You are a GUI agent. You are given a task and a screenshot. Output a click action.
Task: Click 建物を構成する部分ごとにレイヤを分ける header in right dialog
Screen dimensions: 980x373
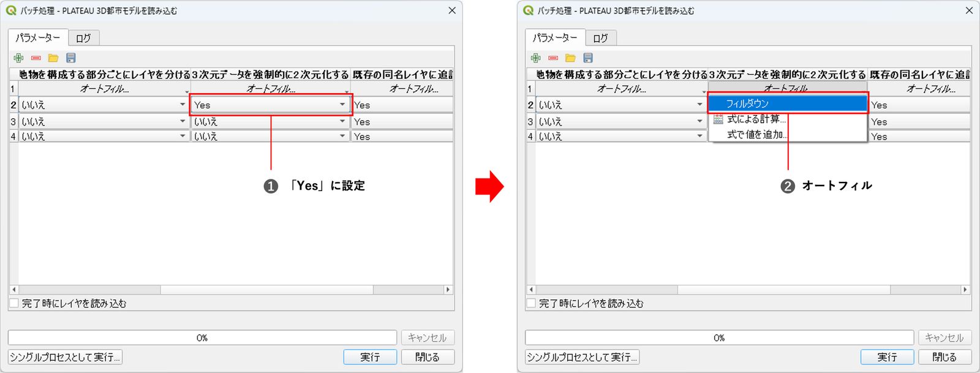tap(622, 75)
